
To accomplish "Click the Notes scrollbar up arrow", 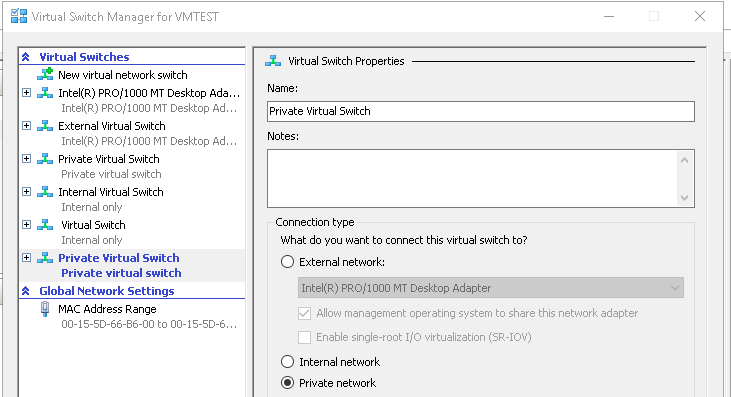I will point(684,160).
